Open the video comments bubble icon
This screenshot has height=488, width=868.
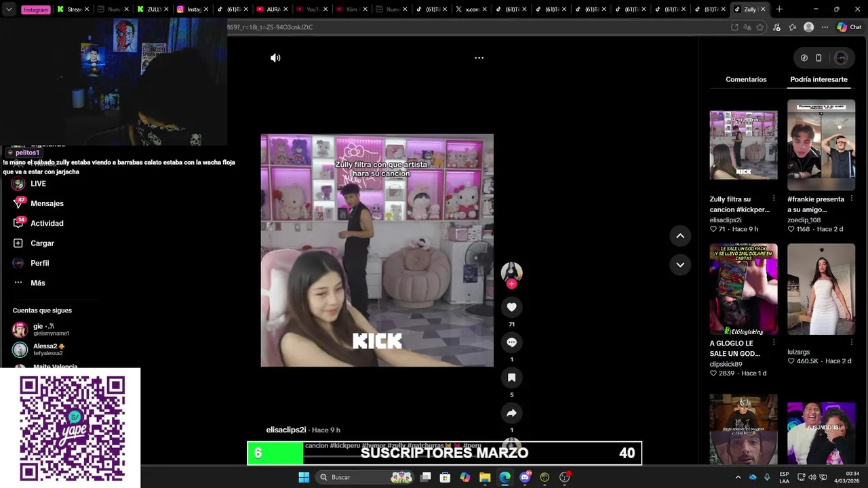(x=511, y=342)
